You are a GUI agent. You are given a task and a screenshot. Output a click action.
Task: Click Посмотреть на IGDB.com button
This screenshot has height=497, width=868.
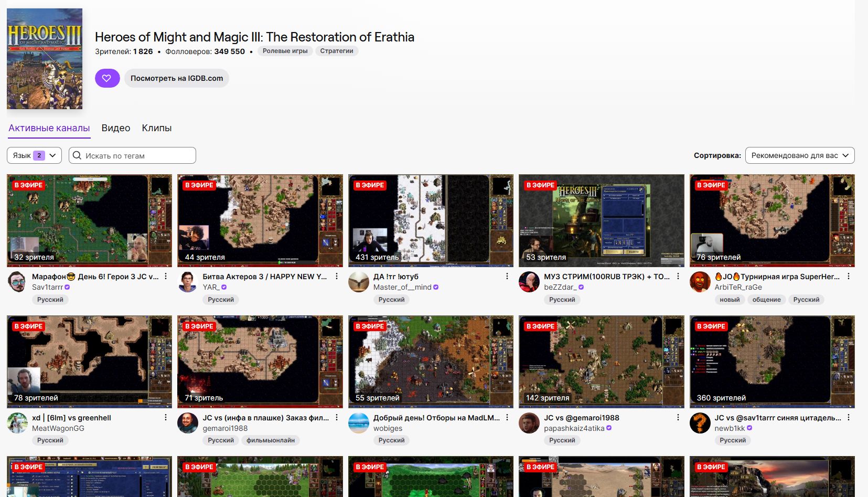coord(177,78)
